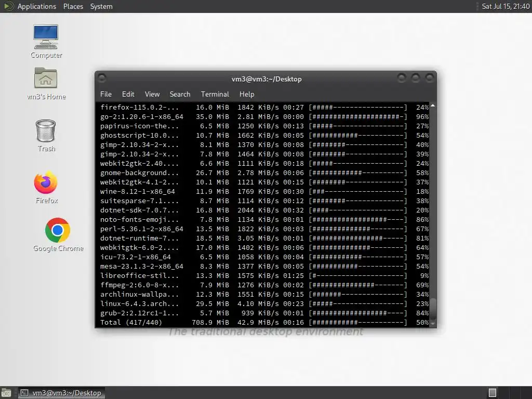Click the libreoffice 9% progress bar
Viewport: 532px width, 399px height.
(x=357, y=275)
